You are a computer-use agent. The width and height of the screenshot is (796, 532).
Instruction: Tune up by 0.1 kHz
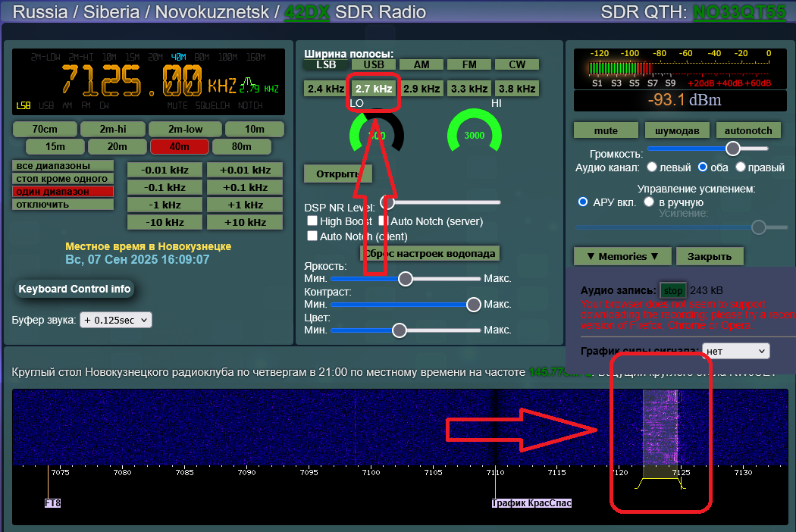coord(245,187)
